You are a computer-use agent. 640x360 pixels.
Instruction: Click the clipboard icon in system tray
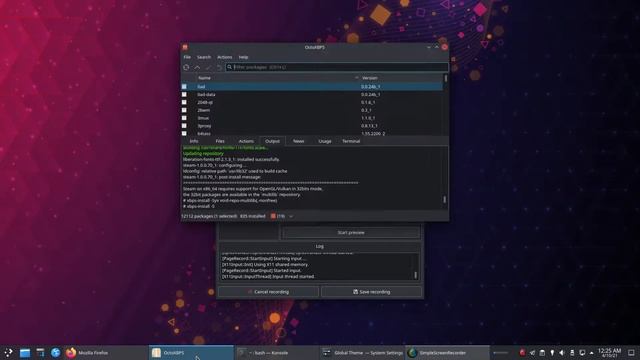coord(542,353)
